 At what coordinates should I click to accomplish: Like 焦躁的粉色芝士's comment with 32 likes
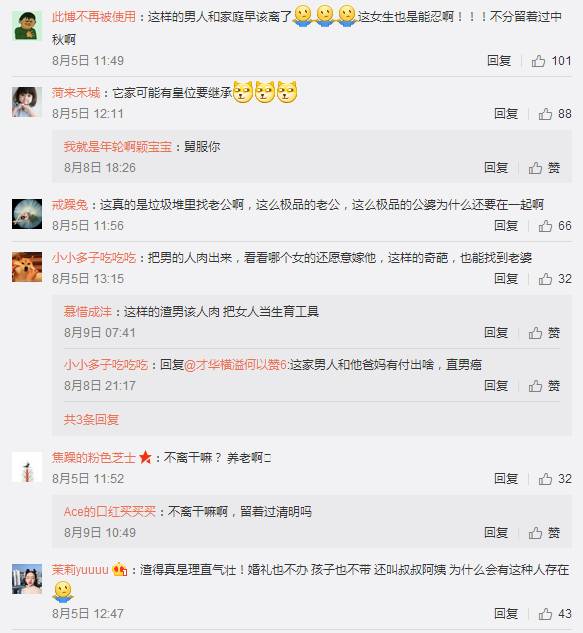(555, 479)
